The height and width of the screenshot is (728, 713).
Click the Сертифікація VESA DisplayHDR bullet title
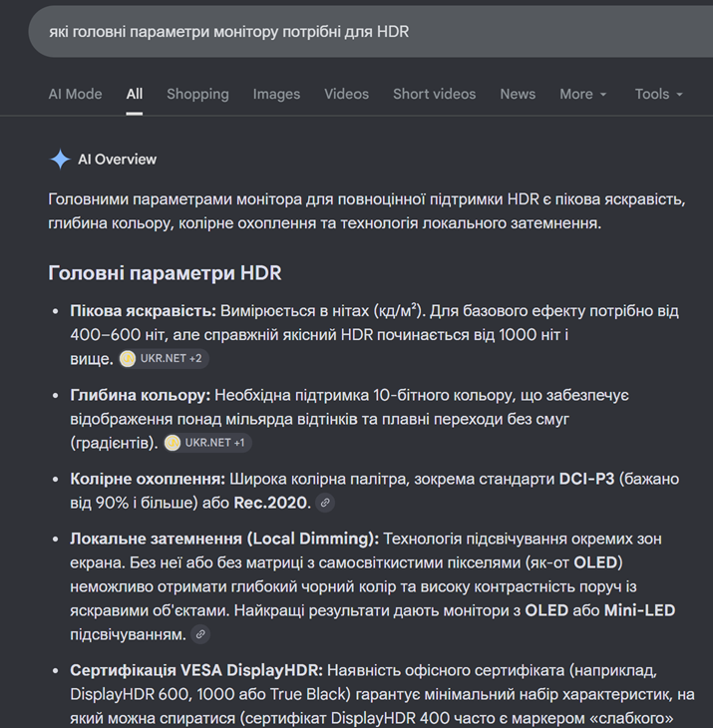(x=196, y=670)
